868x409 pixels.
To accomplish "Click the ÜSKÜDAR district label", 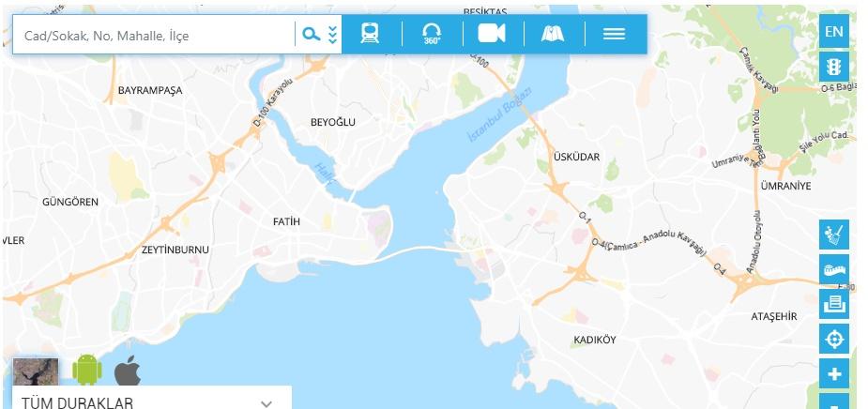I will [576, 158].
